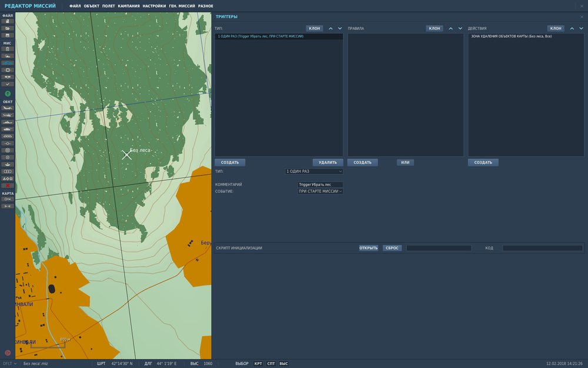
Task: Open the trigger ТИП dropdown showing 1 ОДИН РАЗ
Action: 314,171
